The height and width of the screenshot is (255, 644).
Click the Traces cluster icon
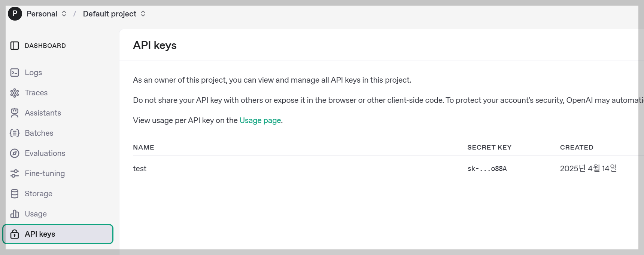pos(15,93)
